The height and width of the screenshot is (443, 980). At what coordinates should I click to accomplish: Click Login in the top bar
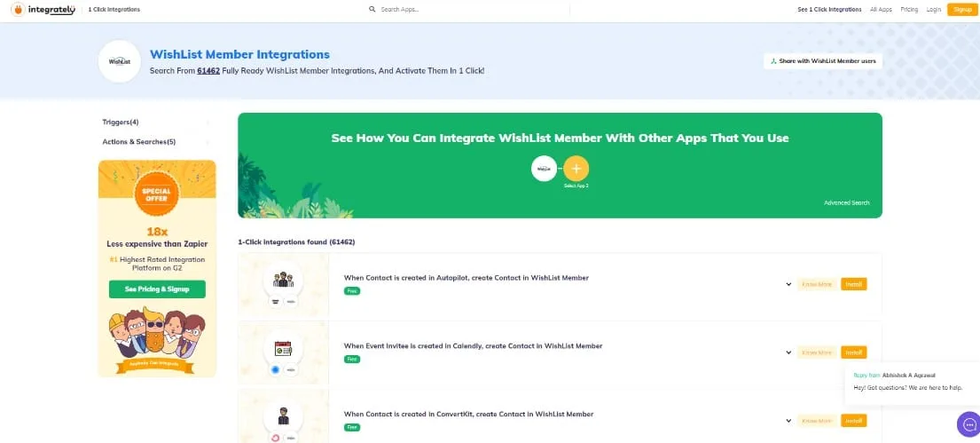pos(933,10)
